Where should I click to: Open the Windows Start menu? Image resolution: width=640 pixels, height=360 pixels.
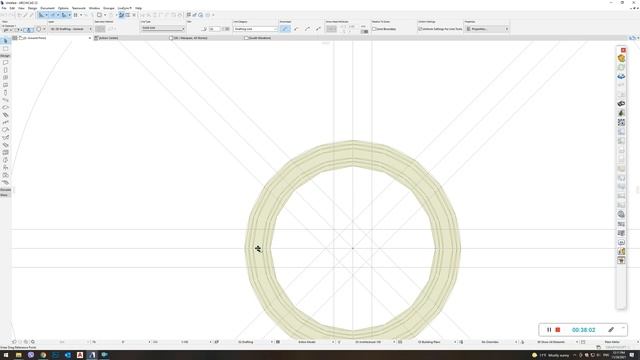(6, 356)
